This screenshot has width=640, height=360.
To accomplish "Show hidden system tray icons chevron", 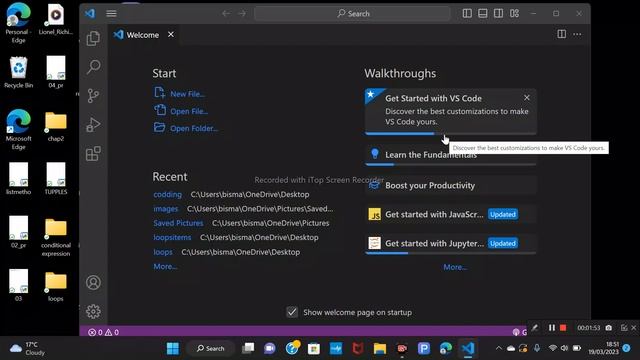I will click(498, 348).
